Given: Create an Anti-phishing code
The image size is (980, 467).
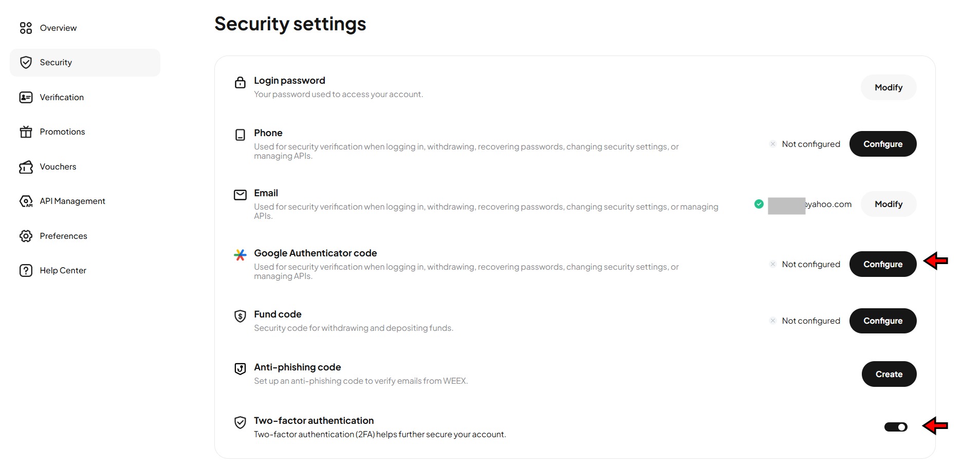Looking at the screenshot, I should tap(889, 374).
